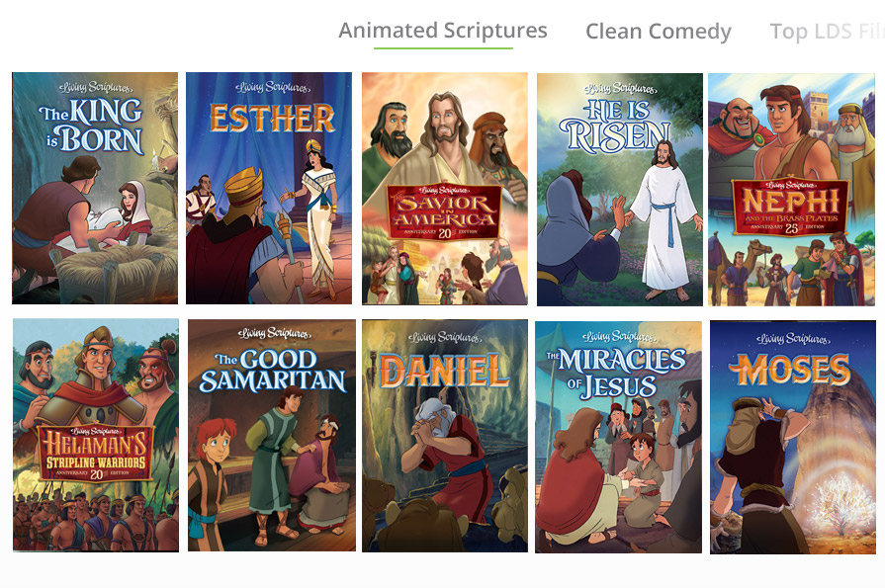This screenshot has height=588, width=885.
Task: Click the Daniel title lettering
Action: [x=444, y=372]
